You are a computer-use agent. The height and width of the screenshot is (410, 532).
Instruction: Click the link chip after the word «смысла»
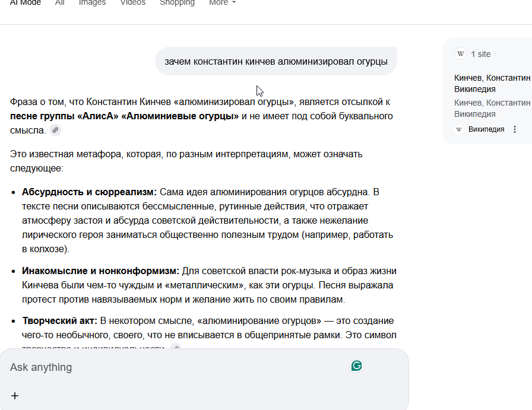pyautogui.click(x=55, y=130)
